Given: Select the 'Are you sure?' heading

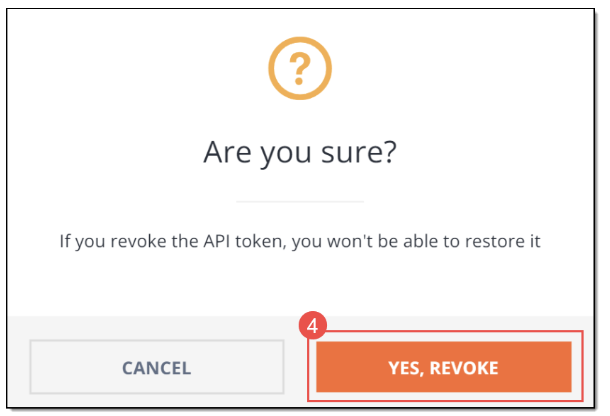Looking at the screenshot, I should pyautogui.click(x=300, y=153).
